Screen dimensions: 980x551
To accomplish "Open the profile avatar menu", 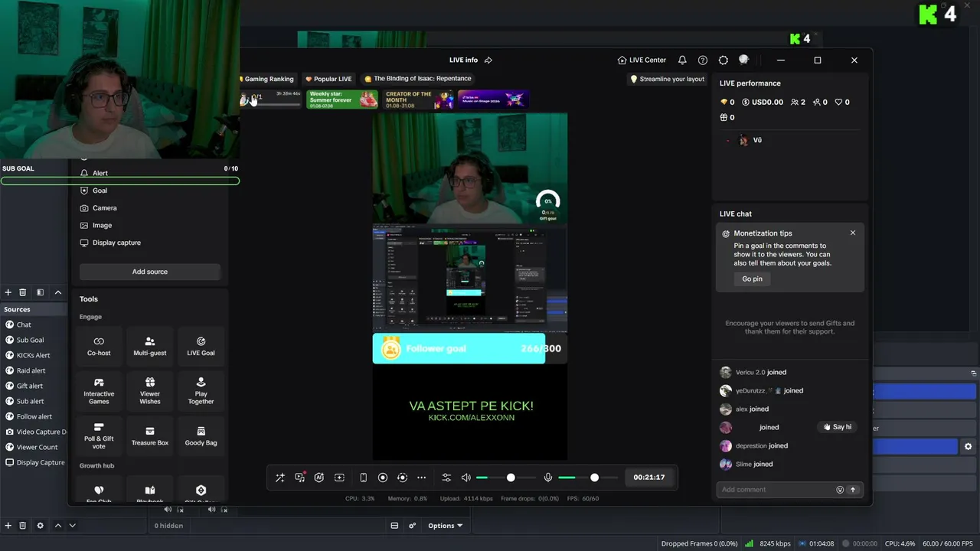I will click(743, 60).
